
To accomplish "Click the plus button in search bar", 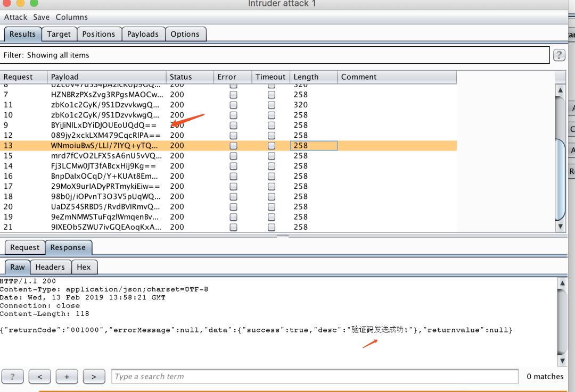I will click(x=67, y=377).
